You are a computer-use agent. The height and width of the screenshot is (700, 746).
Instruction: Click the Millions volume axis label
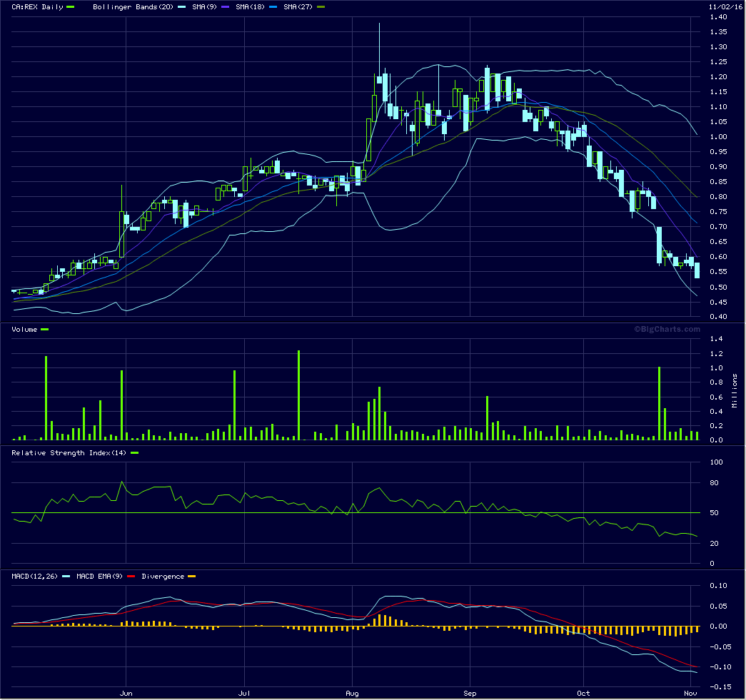tap(735, 390)
